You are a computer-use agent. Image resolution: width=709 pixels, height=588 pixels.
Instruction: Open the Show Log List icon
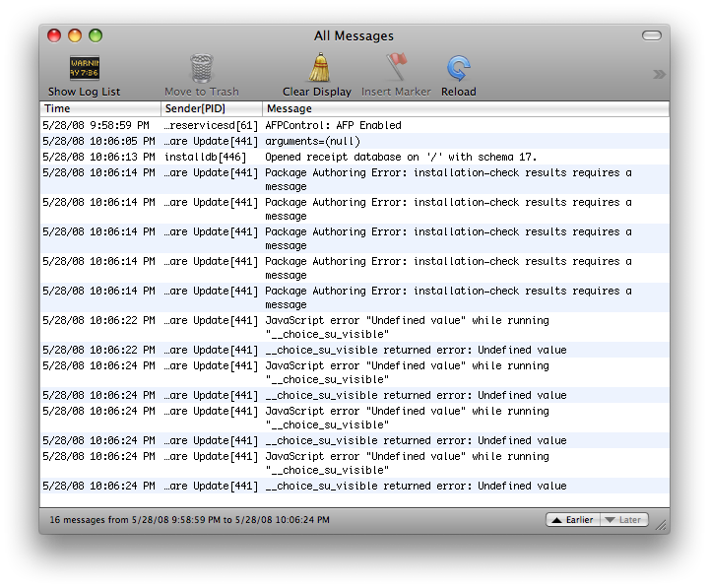[84, 68]
